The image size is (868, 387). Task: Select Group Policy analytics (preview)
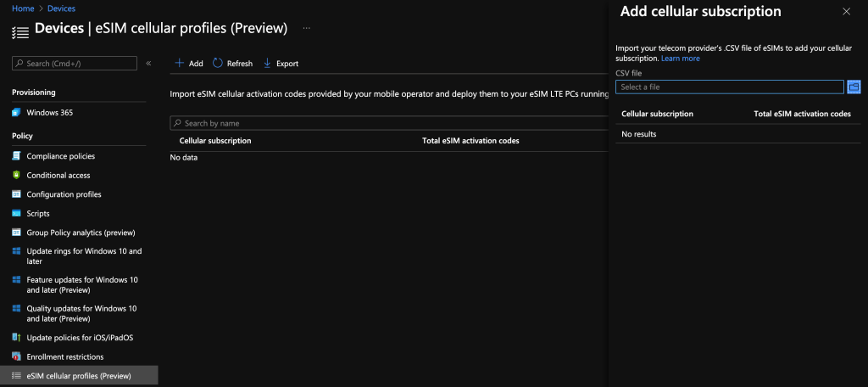(81, 233)
